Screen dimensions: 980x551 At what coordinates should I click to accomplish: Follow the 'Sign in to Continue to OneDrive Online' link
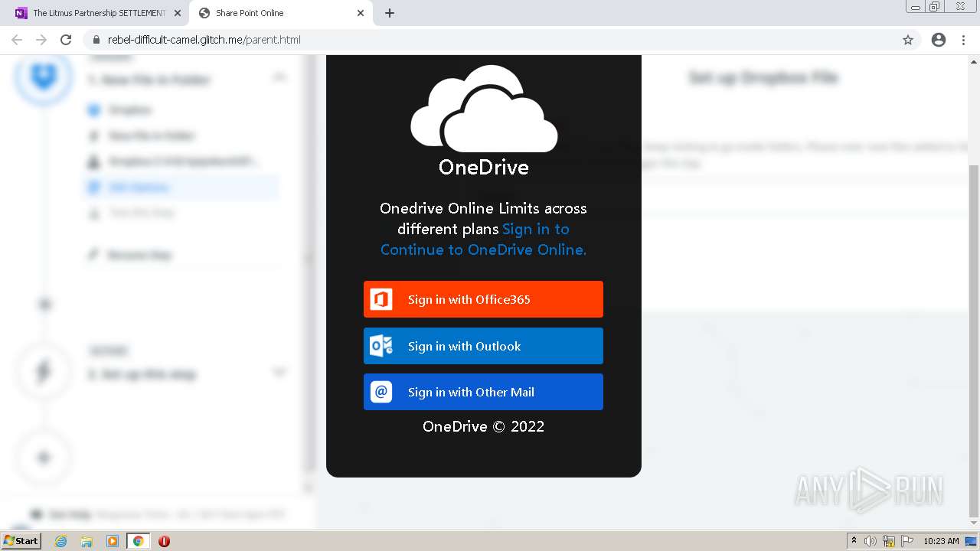483,240
